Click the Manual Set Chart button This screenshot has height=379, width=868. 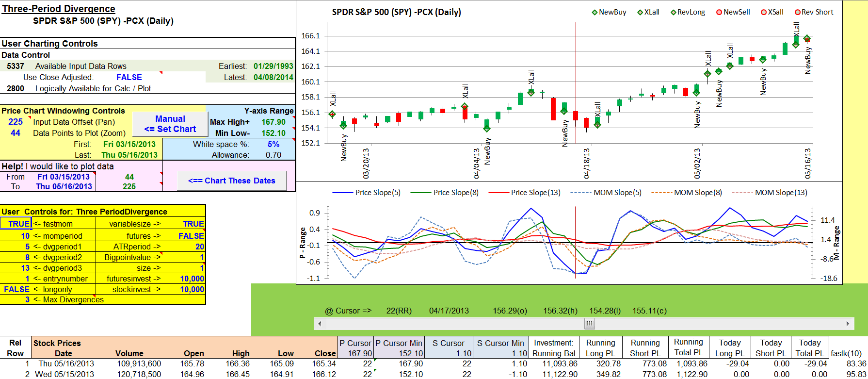pyautogui.click(x=170, y=124)
